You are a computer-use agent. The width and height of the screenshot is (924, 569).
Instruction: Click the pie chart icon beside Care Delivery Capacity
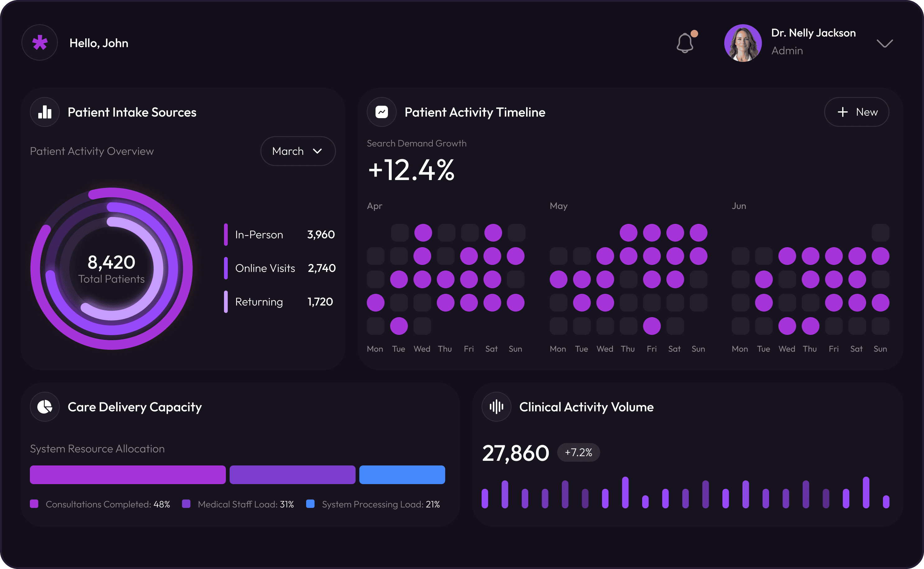click(x=45, y=407)
